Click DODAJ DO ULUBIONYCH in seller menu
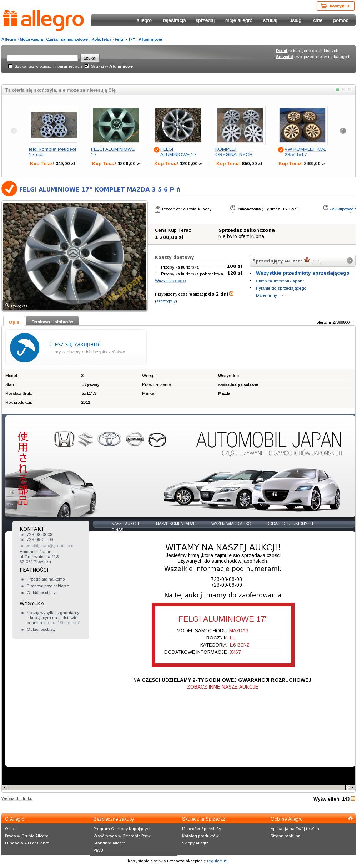 click(x=290, y=524)
